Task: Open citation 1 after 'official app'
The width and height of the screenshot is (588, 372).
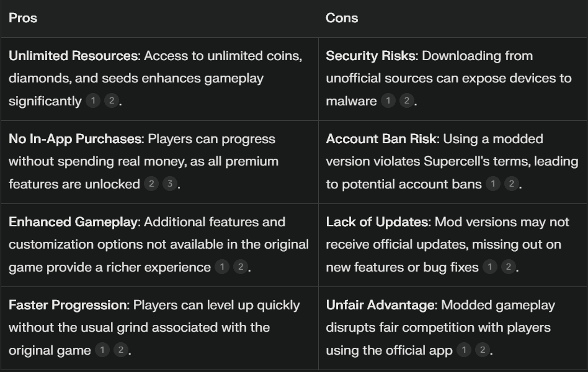Action: [464, 350]
